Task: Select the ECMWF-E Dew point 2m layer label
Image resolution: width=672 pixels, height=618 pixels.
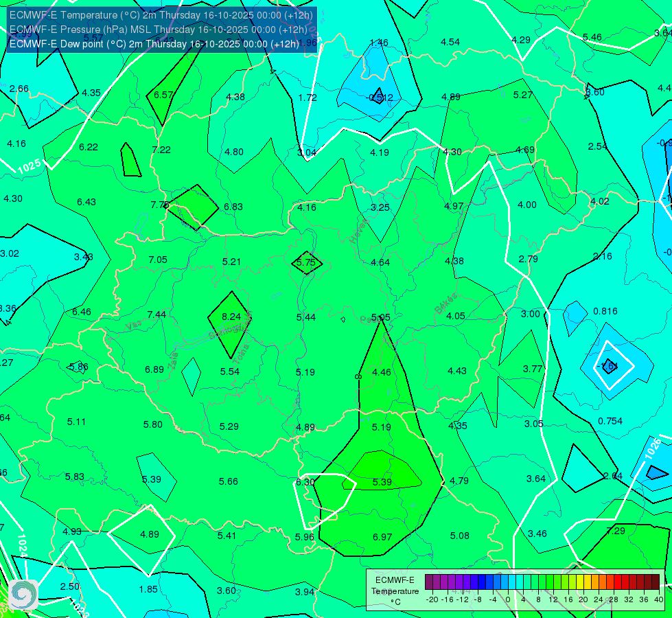Action: pos(154,44)
